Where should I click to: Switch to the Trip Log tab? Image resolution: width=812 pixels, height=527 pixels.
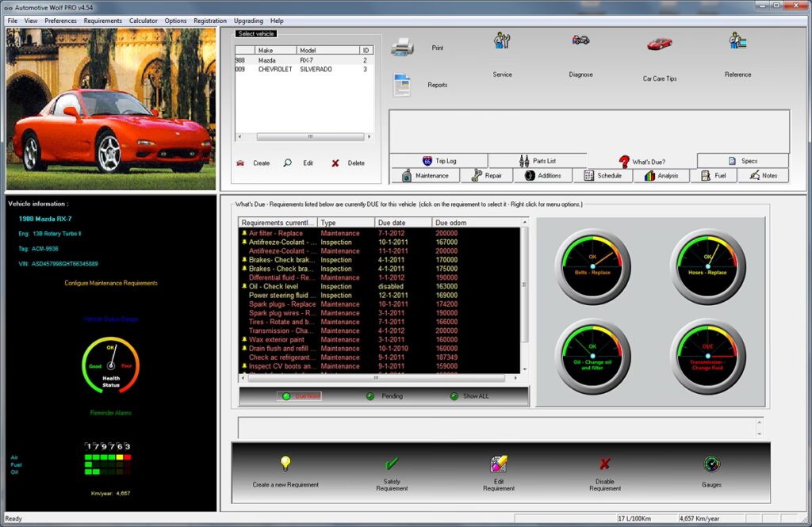[x=439, y=161]
